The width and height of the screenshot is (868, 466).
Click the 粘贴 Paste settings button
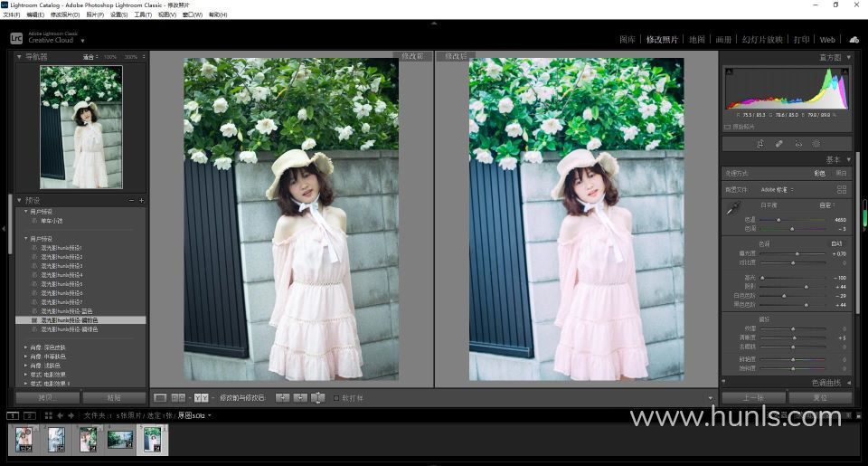(114, 398)
